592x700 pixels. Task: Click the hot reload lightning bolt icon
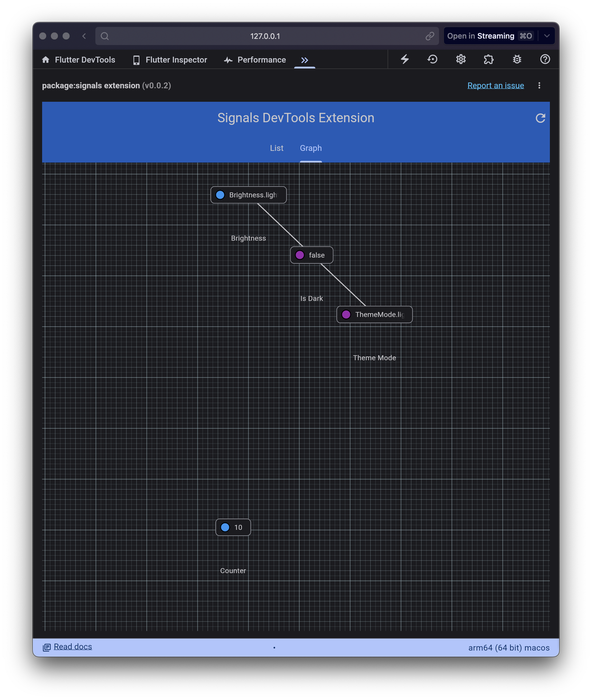pyautogui.click(x=405, y=59)
